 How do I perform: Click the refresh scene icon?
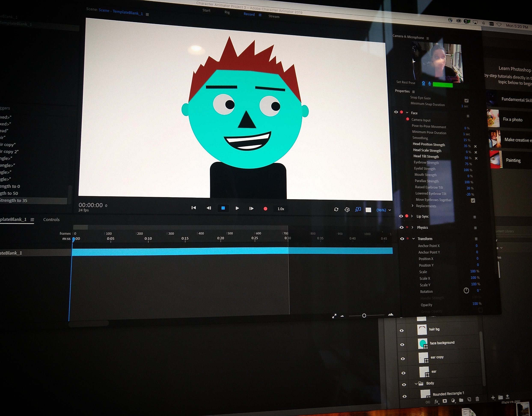click(336, 209)
